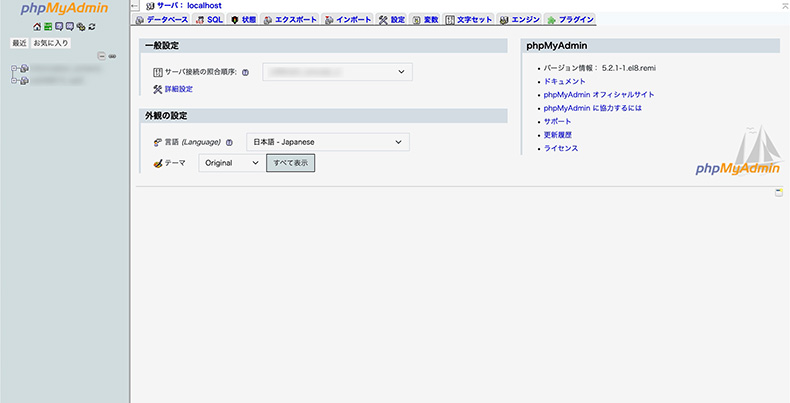Select the お気に入り tab in the sidebar
The height and width of the screenshot is (403, 790).
(x=52, y=43)
